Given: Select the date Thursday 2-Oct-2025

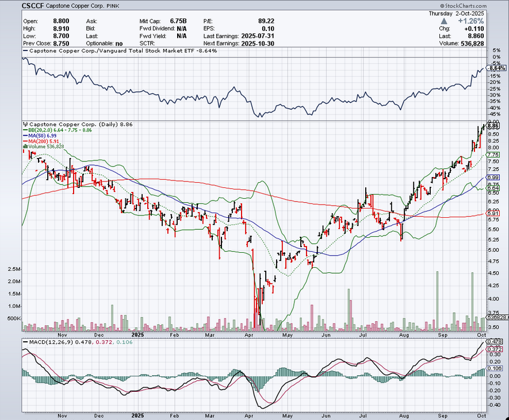Looking at the screenshot, I should (456, 14).
